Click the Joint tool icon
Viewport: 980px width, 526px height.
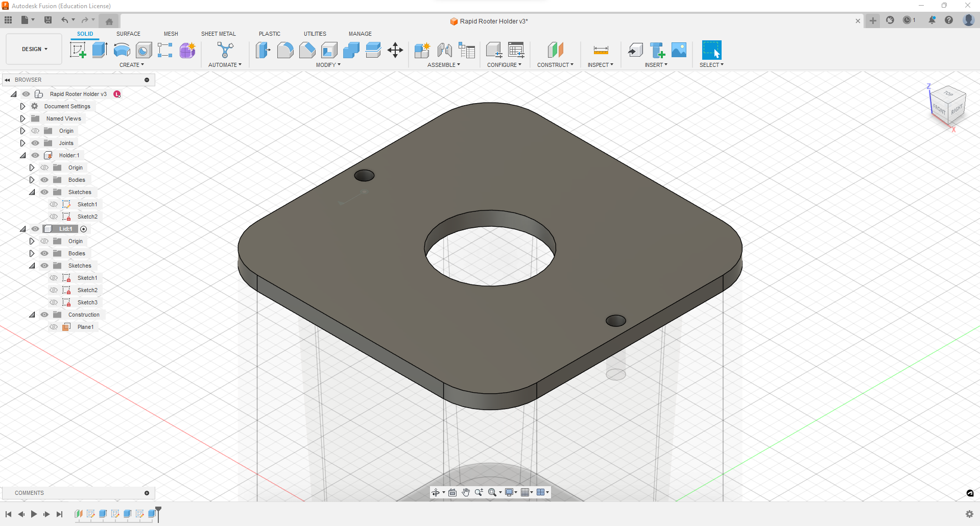pos(444,50)
